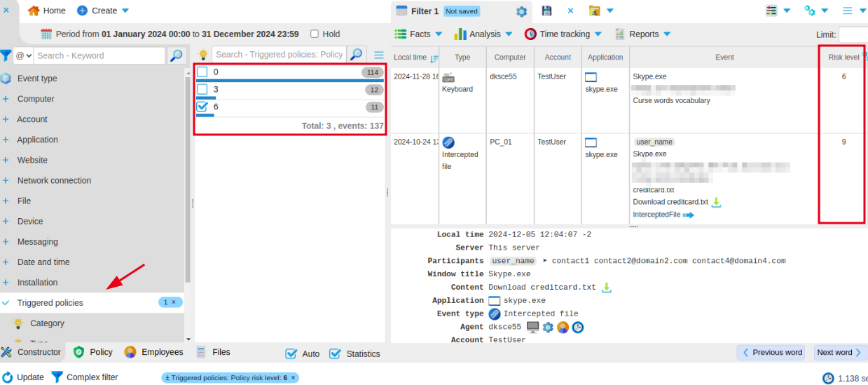The height and width of the screenshot is (385, 868).
Task: Go to the Next word
Action: [x=841, y=353]
